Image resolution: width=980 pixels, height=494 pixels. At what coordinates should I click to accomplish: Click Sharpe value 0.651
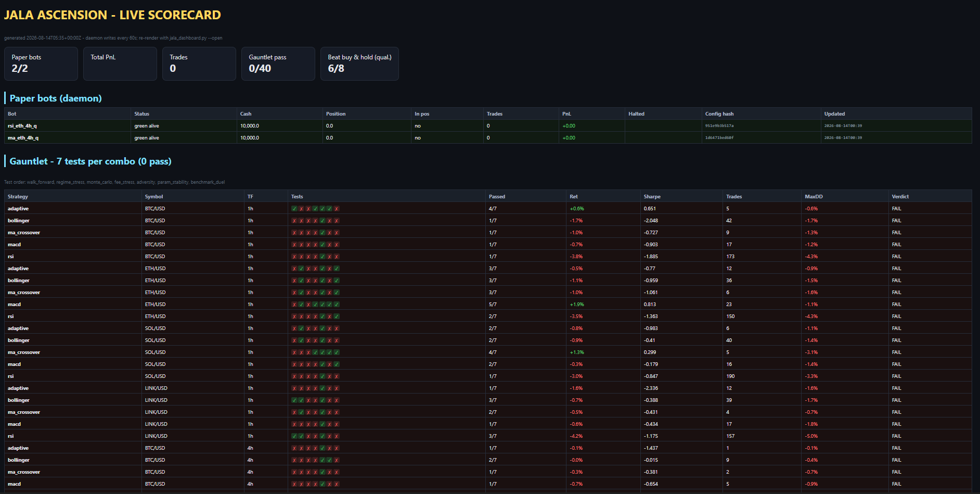[650, 208]
